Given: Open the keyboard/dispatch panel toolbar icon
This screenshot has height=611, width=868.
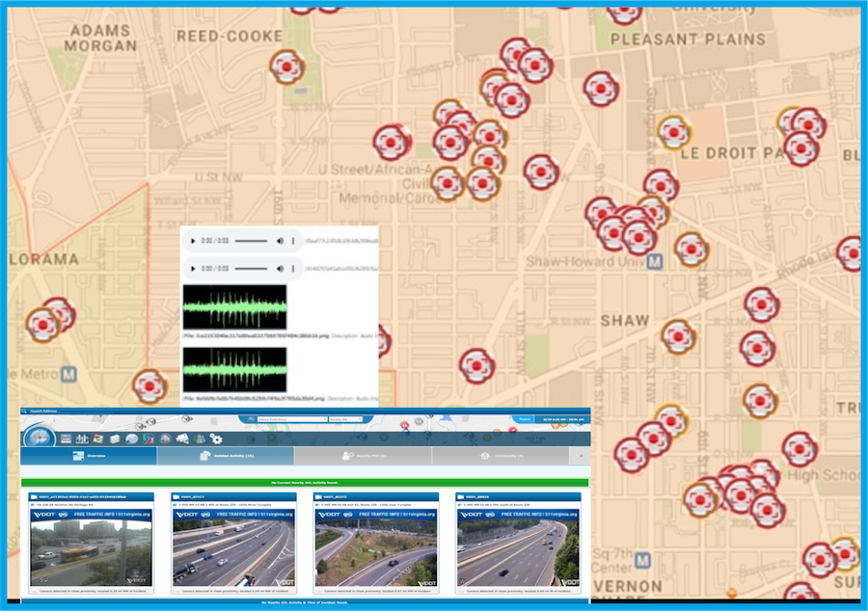Looking at the screenshot, I should pos(66,439).
